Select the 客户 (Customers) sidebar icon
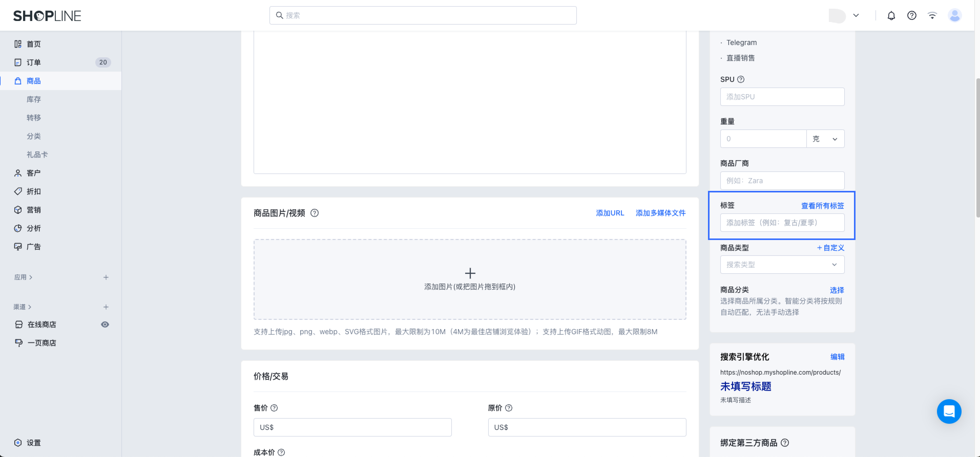 point(18,173)
